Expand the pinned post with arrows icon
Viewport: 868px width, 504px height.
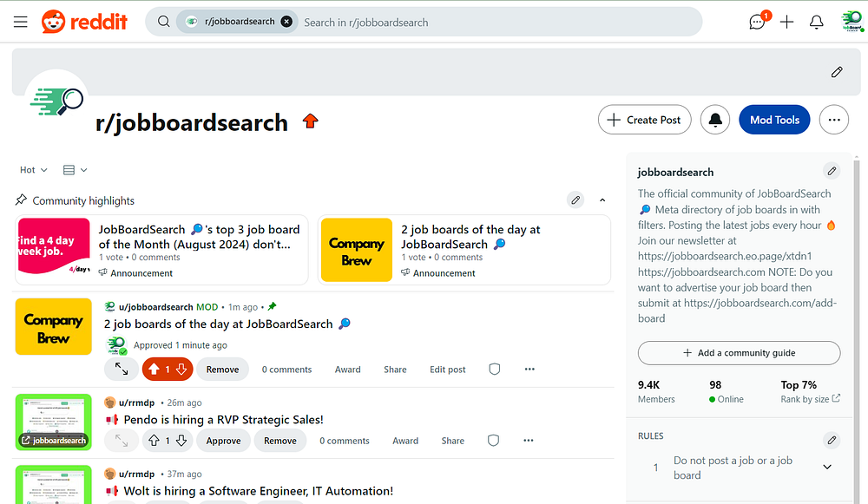click(122, 369)
